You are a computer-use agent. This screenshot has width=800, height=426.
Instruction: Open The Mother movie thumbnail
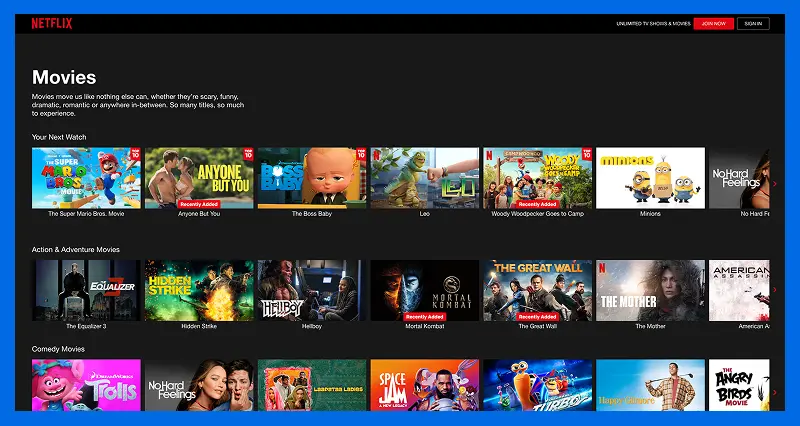[x=651, y=290]
